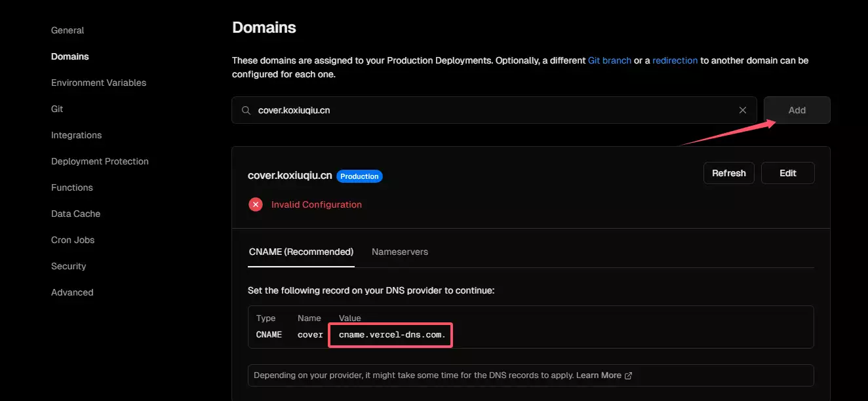Go to Environment Variables settings
This screenshot has width=868, height=401.
(98, 83)
